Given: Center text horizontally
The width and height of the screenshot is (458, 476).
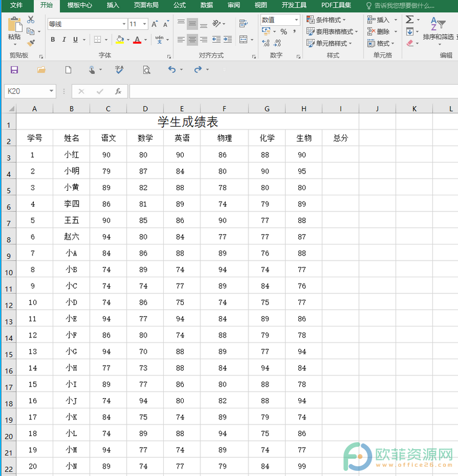Looking at the screenshot, I should point(192,40).
